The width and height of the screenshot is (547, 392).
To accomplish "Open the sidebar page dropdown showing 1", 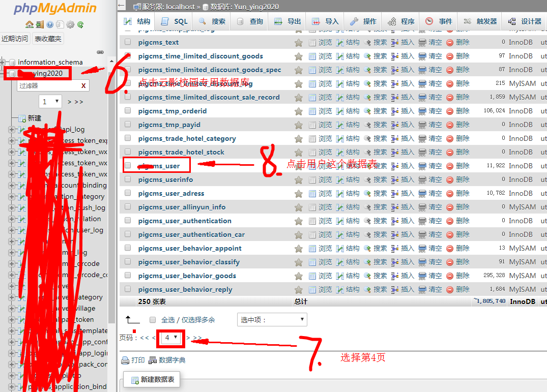I will click(x=50, y=101).
